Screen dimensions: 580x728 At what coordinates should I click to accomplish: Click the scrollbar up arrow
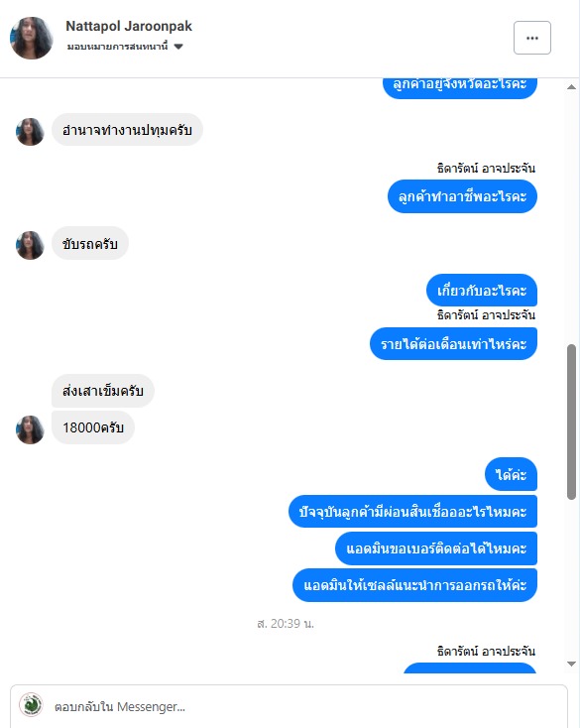[x=572, y=87]
